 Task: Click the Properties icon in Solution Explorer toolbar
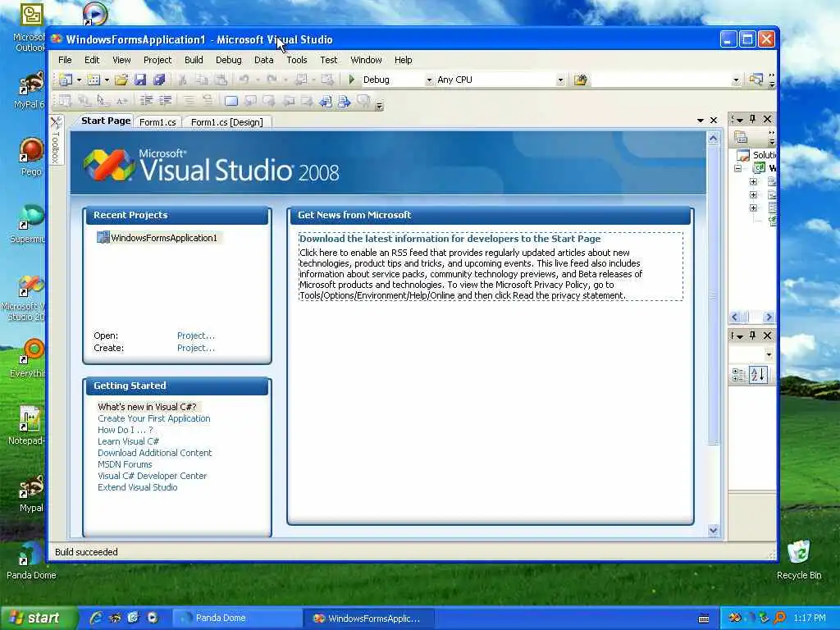coord(741,137)
